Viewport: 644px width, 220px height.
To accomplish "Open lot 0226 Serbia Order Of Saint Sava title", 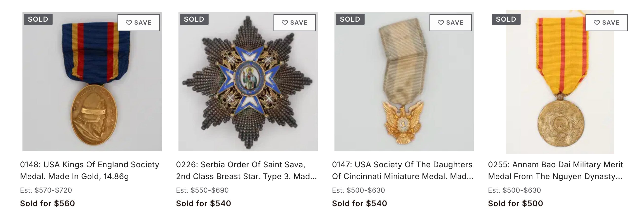I will point(246,170).
